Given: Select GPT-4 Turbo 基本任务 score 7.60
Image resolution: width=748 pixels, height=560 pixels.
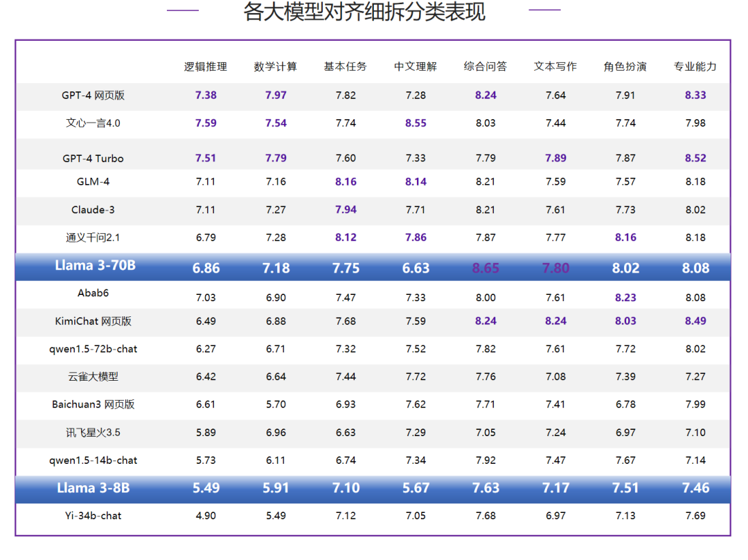Looking at the screenshot, I should [346, 159].
